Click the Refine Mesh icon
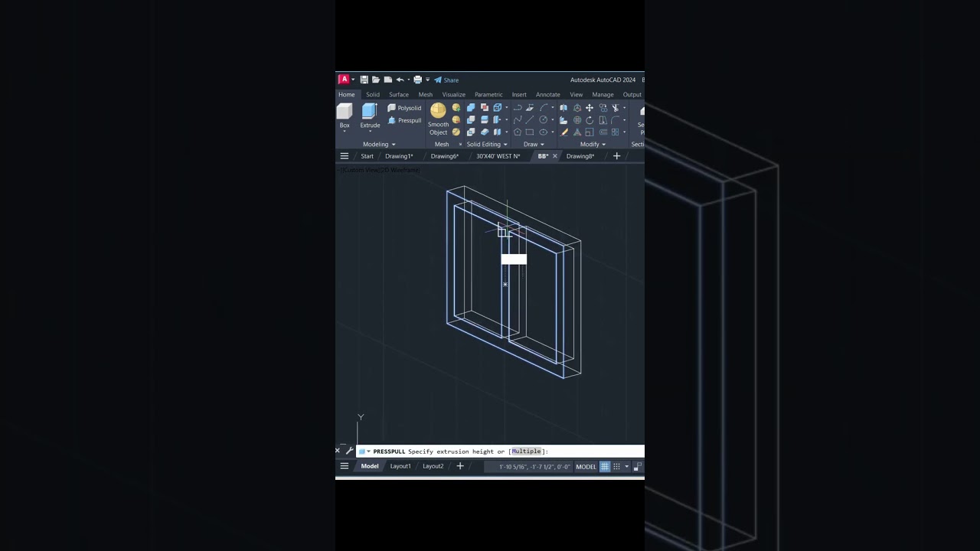Screen dimensions: 980x551 pos(456,132)
